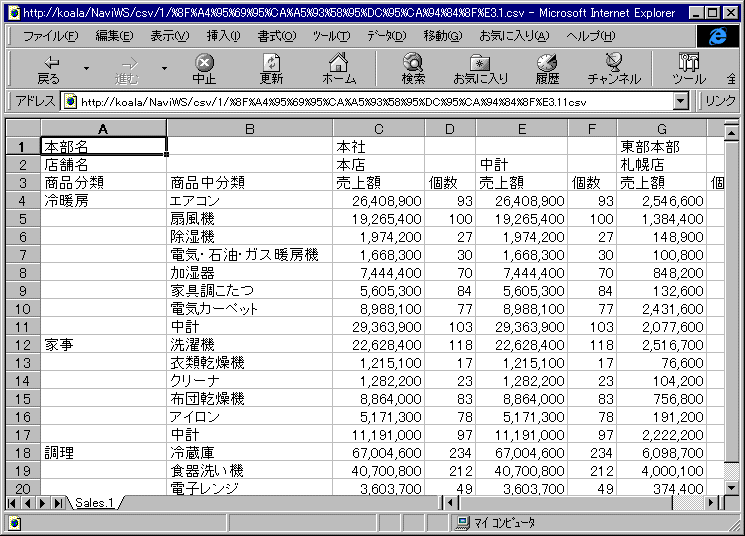Open the 表示(V) menu

170,36
